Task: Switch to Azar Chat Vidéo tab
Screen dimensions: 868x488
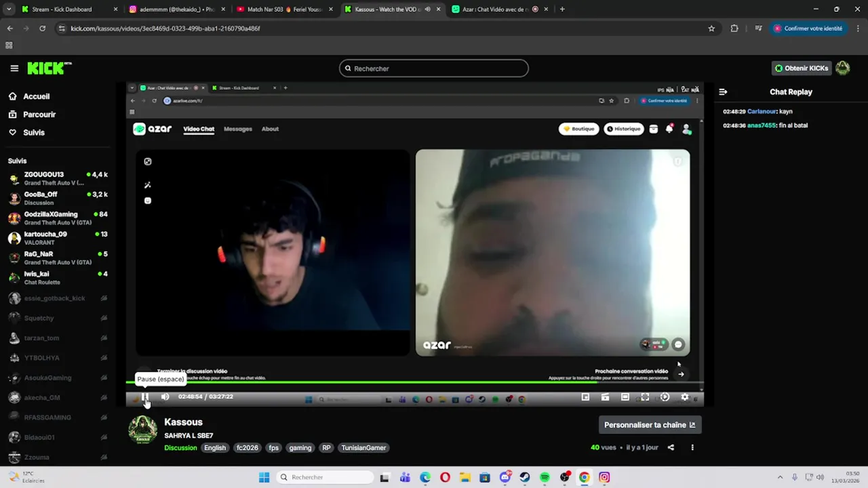Action: [x=500, y=9]
